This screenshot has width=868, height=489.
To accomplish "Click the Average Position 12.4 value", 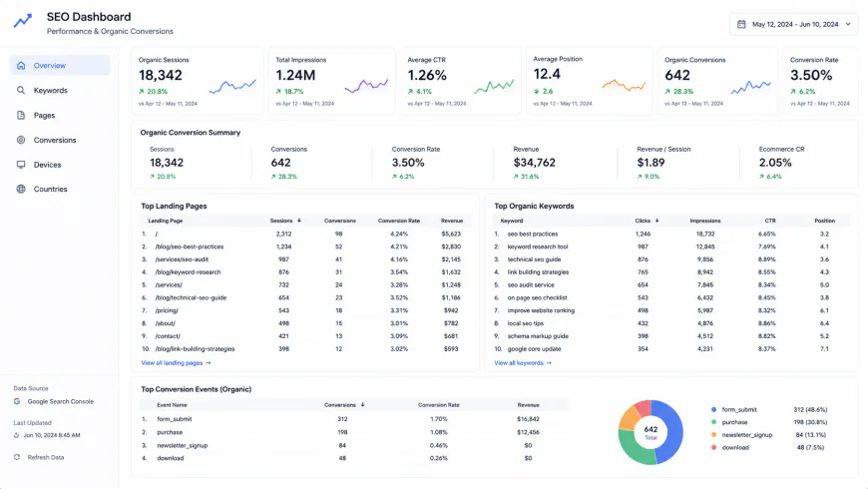I will coord(547,74).
